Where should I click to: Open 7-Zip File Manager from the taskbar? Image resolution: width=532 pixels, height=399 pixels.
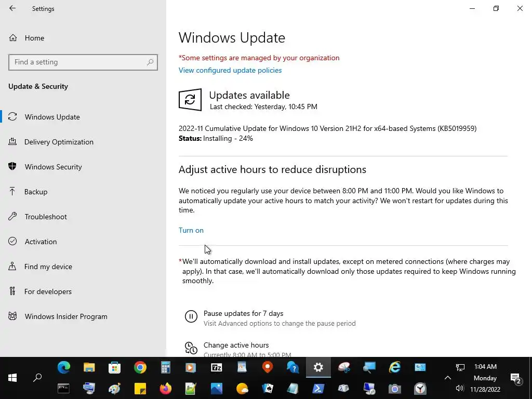point(217,367)
